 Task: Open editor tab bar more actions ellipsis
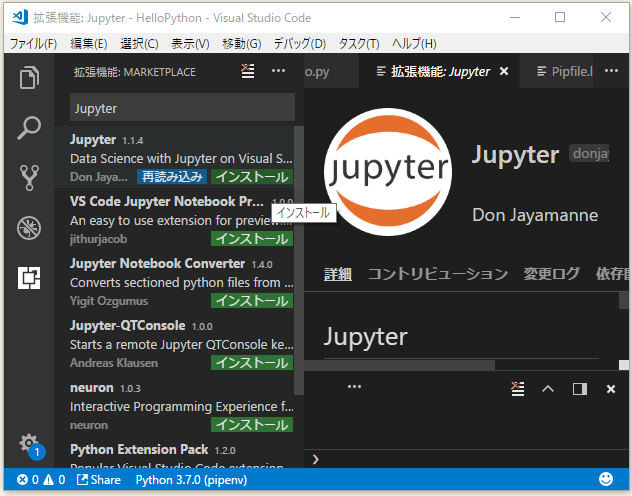pos(611,71)
